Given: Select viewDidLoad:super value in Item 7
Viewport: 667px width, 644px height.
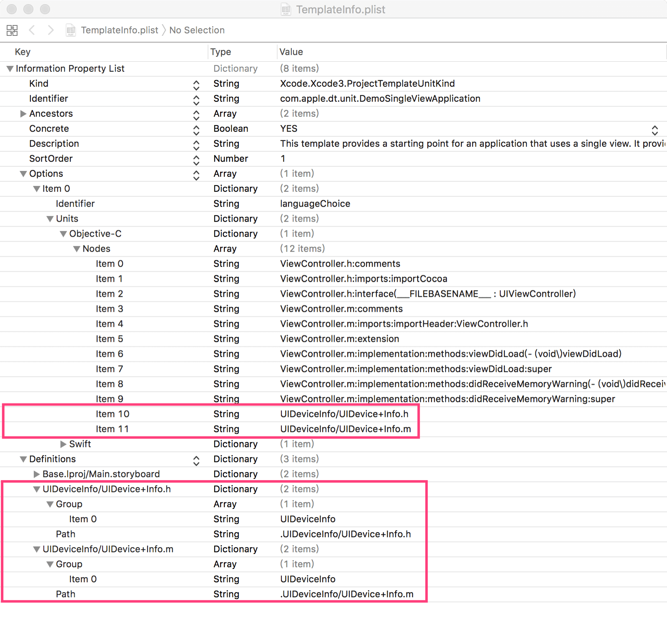Looking at the screenshot, I should [416, 369].
